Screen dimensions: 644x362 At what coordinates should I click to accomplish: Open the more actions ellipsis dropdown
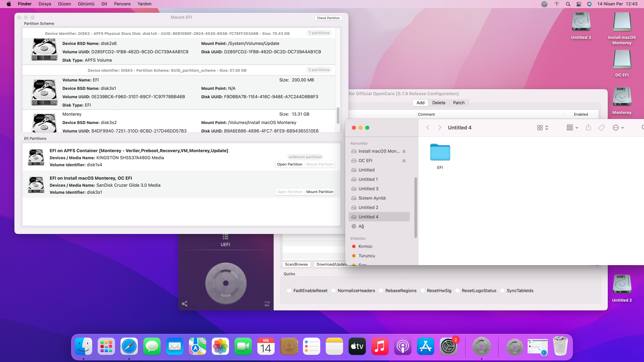pos(618,128)
